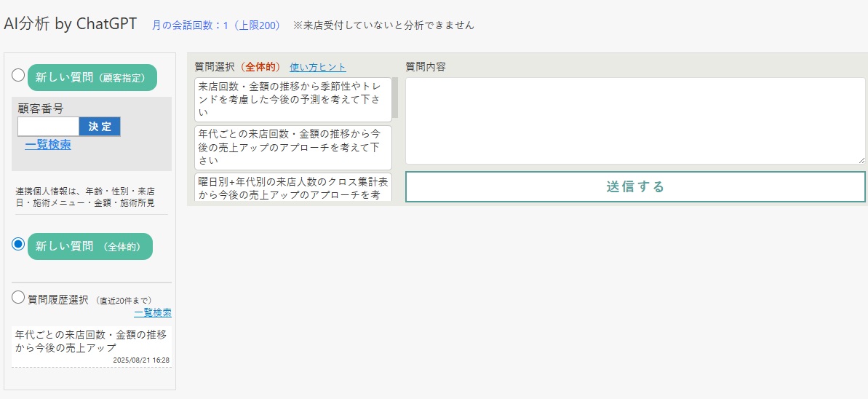Screen dimensions: 868x399
Task: Click the 月の会話回数 counter text
Action: (216, 25)
